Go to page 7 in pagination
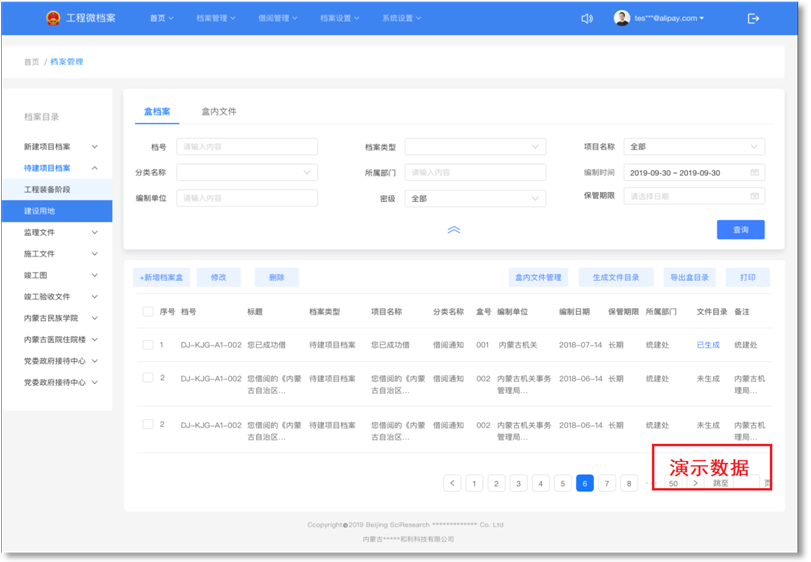Screen dimensions: 811x562 tap(606, 483)
